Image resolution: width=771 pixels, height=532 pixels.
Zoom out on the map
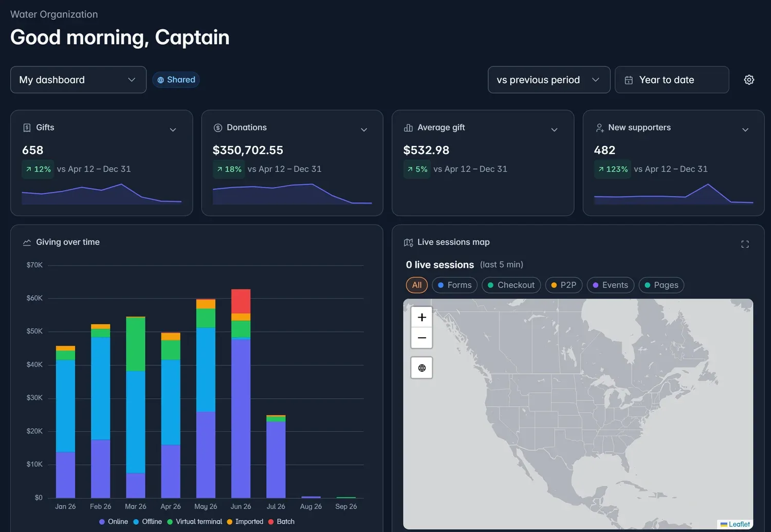421,338
